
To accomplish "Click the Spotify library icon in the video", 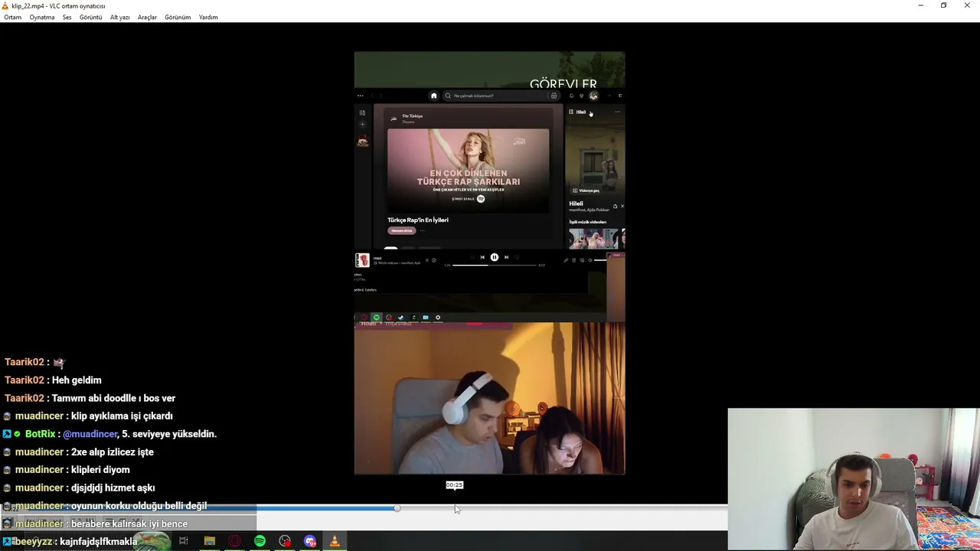I will point(362,112).
